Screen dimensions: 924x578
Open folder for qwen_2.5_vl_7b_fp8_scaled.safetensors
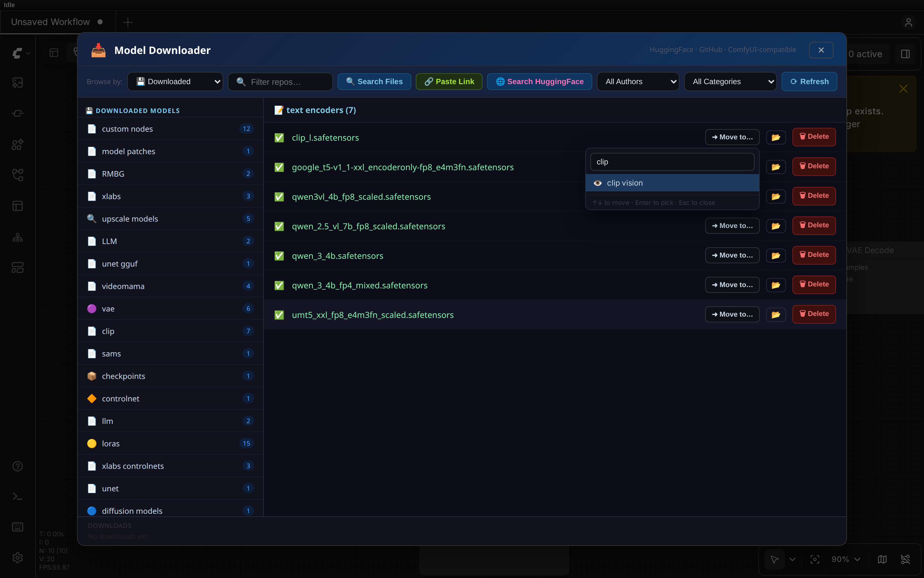click(775, 226)
